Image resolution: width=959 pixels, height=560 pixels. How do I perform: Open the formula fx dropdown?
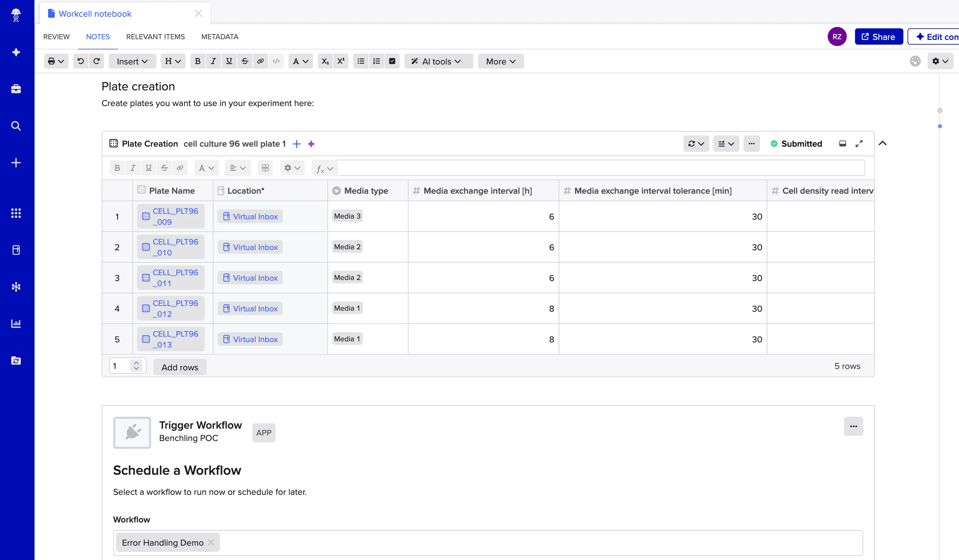coord(325,168)
